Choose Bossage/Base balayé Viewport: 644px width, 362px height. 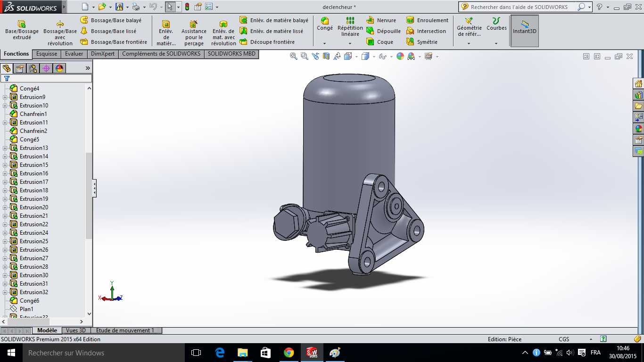click(x=111, y=20)
